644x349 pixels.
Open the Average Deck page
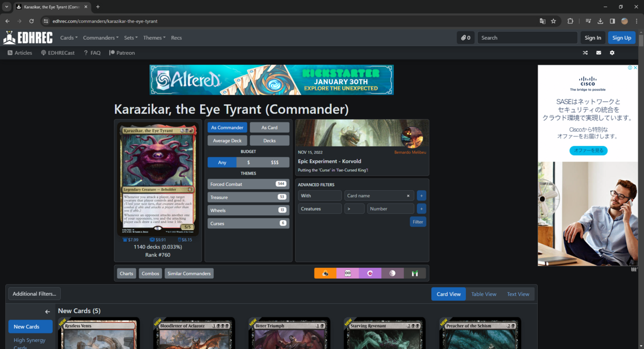[x=228, y=141]
